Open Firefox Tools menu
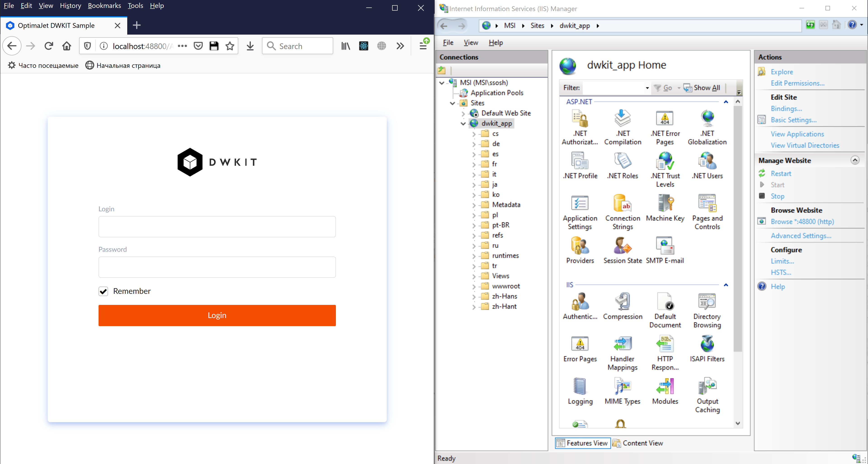868x464 pixels. coord(135,6)
